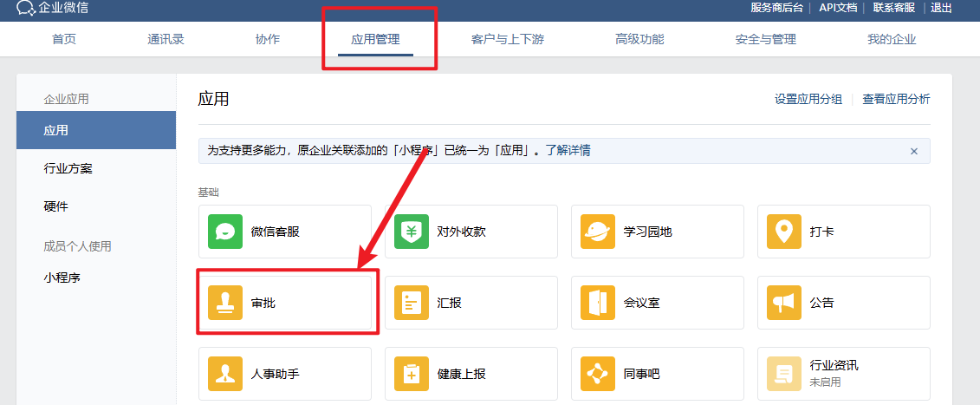Click the 汇报 report icon
The image size is (980, 405).
click(412, 303)
